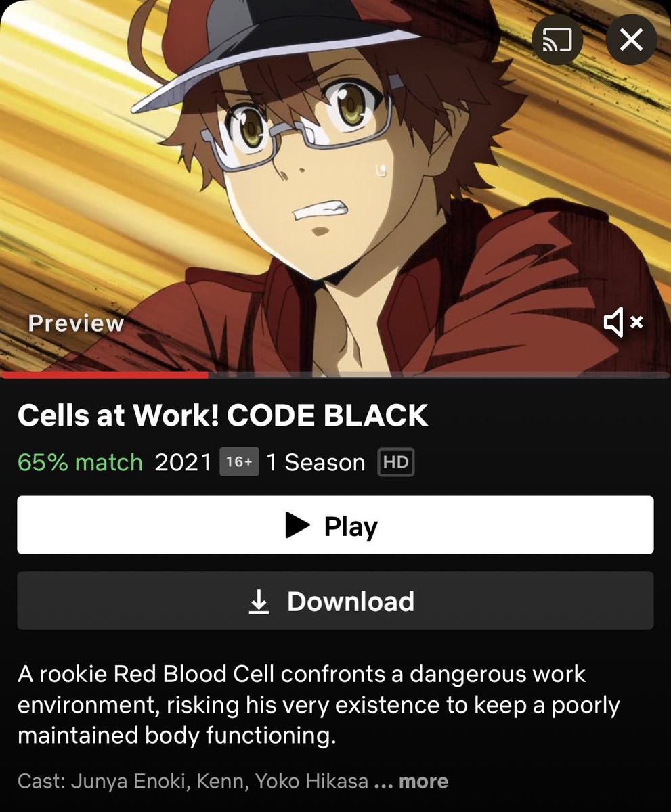671x812 pixels.
Task: Open cast member Kenn
Action: [223, 782]
